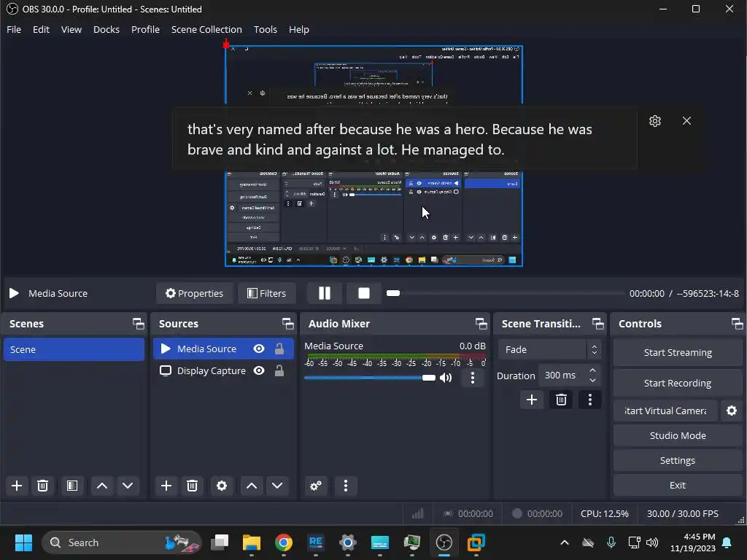Open the Help menu

298,29
